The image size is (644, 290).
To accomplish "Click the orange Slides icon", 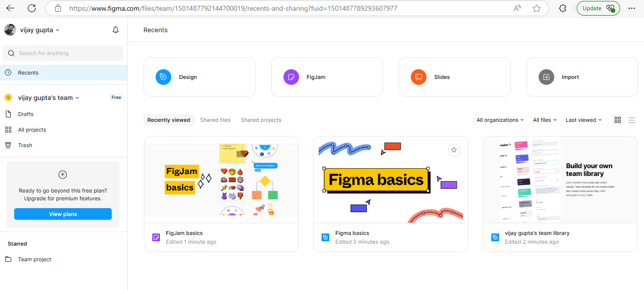I will (419, 77).
